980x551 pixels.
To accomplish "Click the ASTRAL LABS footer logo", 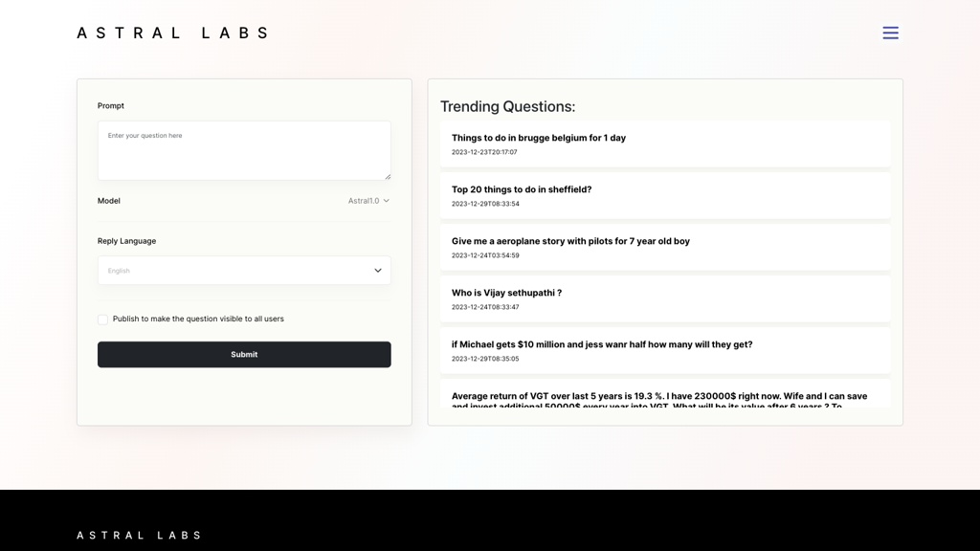I will click(139, 535).
